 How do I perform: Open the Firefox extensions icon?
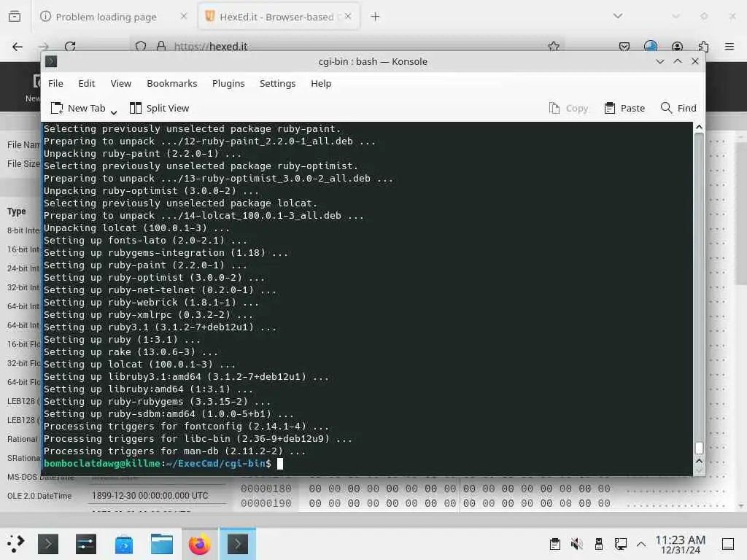(x=703, y=46)
